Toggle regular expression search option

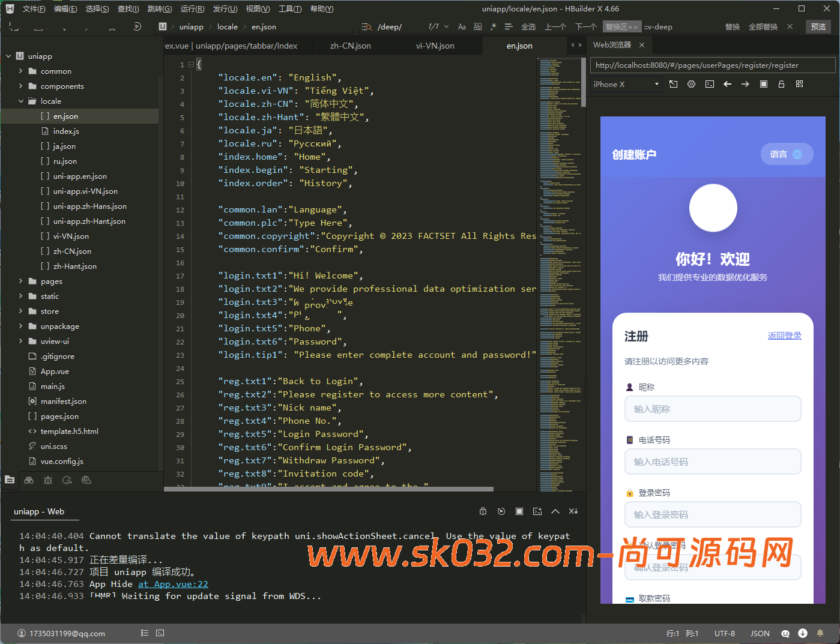pos(493,27)
